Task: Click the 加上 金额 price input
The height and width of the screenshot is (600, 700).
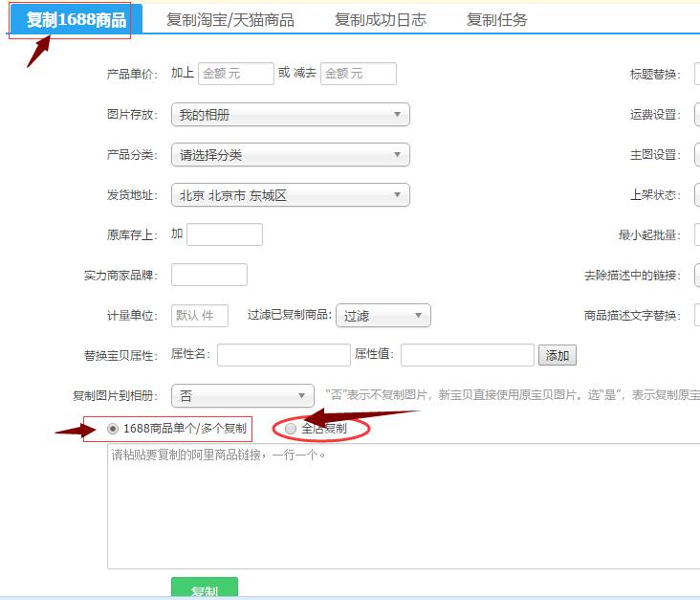Action: 235,74
